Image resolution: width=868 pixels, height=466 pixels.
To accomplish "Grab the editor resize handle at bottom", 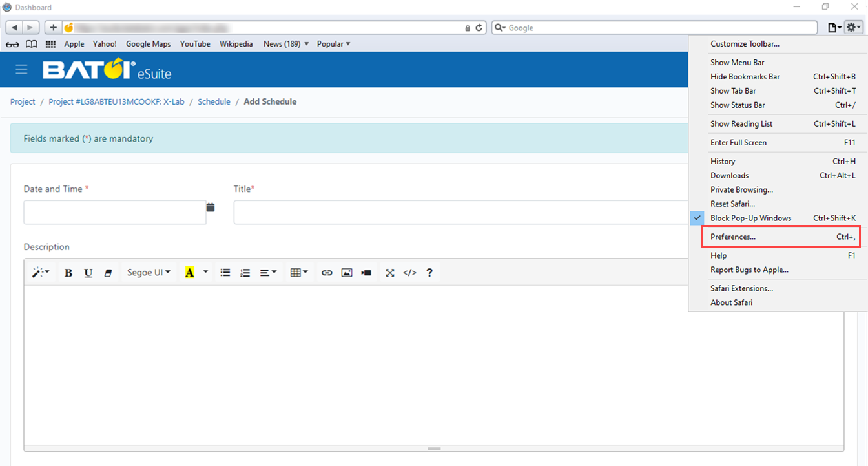I will (x=434, y=448).
